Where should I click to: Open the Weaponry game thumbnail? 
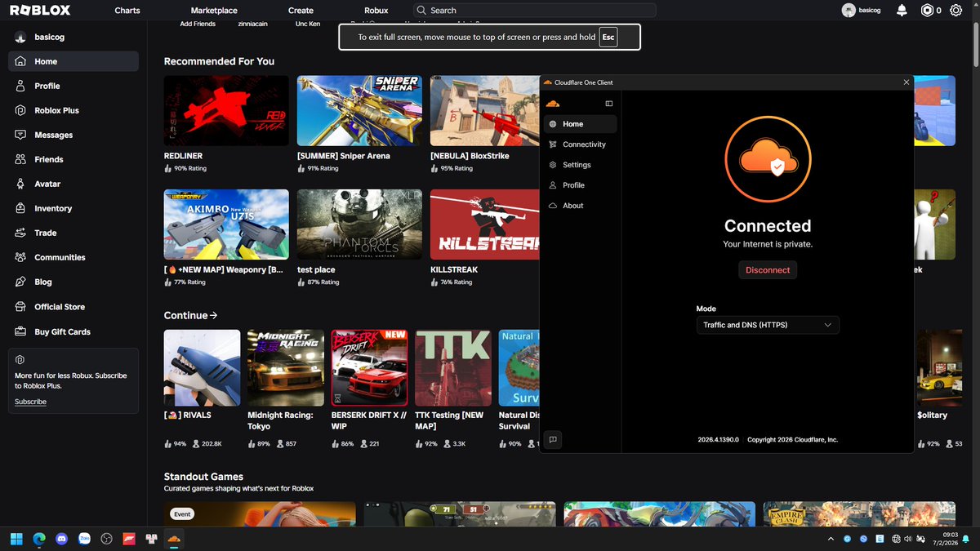tap(226, 224)
